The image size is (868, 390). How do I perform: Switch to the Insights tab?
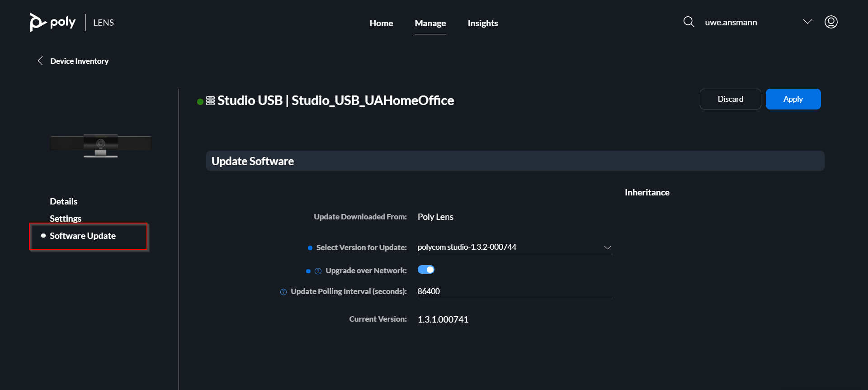[x=483, y=23]
